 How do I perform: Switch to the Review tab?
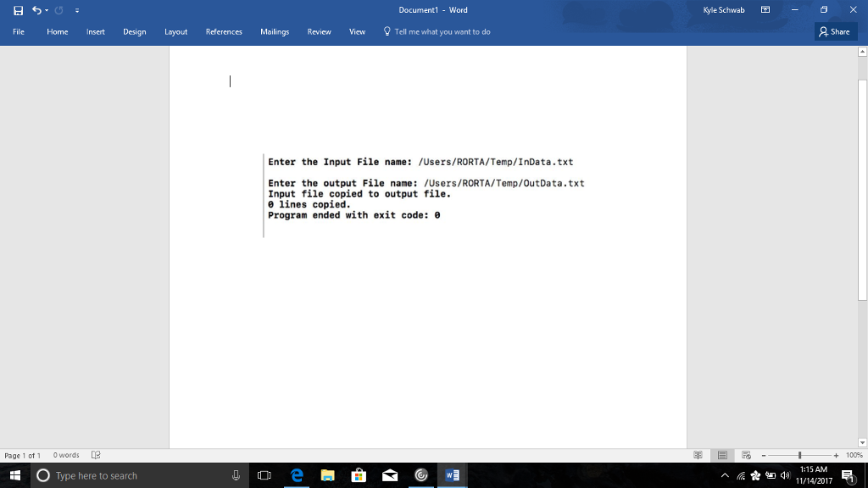point(319,31)
